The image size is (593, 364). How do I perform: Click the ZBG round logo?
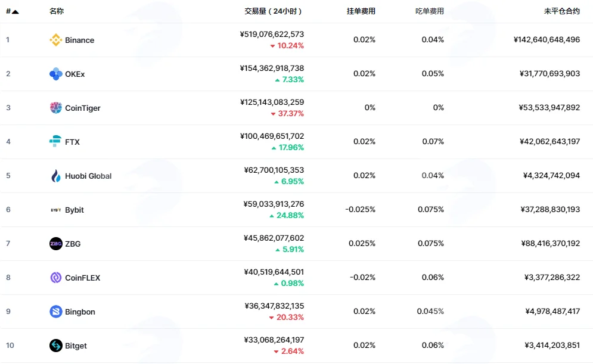pos(55,244)
